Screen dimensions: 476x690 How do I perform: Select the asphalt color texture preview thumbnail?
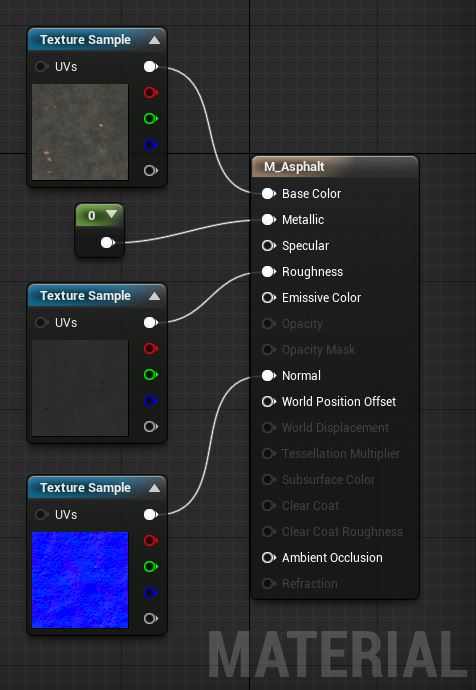pos(80,132)
